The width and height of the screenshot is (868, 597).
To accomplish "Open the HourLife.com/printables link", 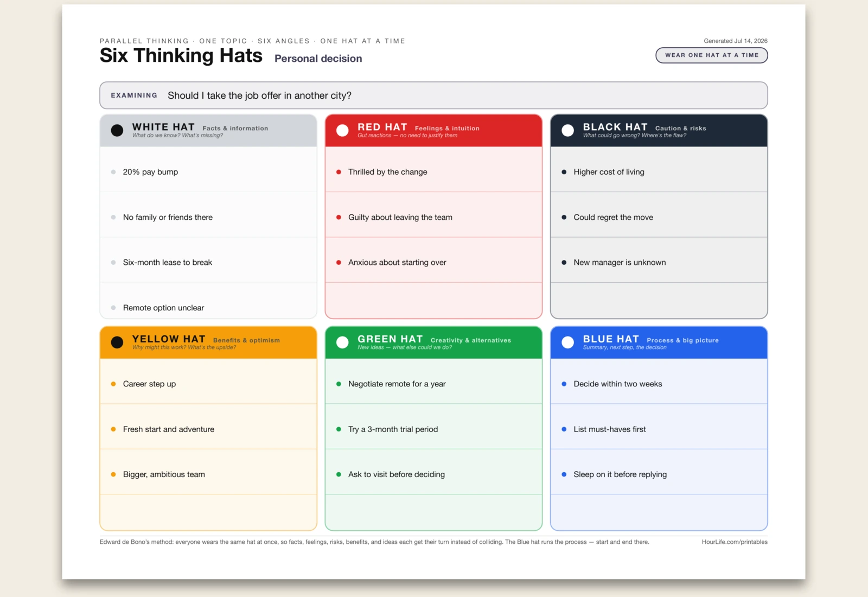I will click(x=735, y=542).
